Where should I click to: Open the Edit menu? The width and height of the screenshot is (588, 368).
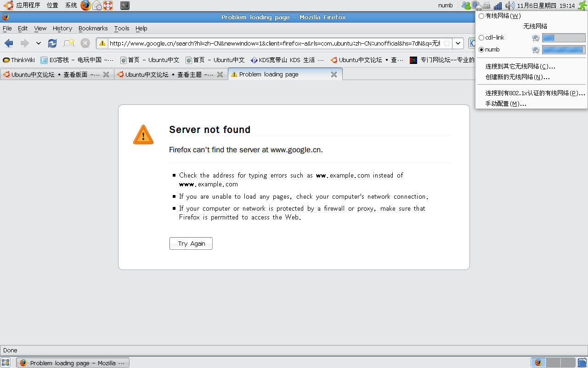(x=23, y=29)
